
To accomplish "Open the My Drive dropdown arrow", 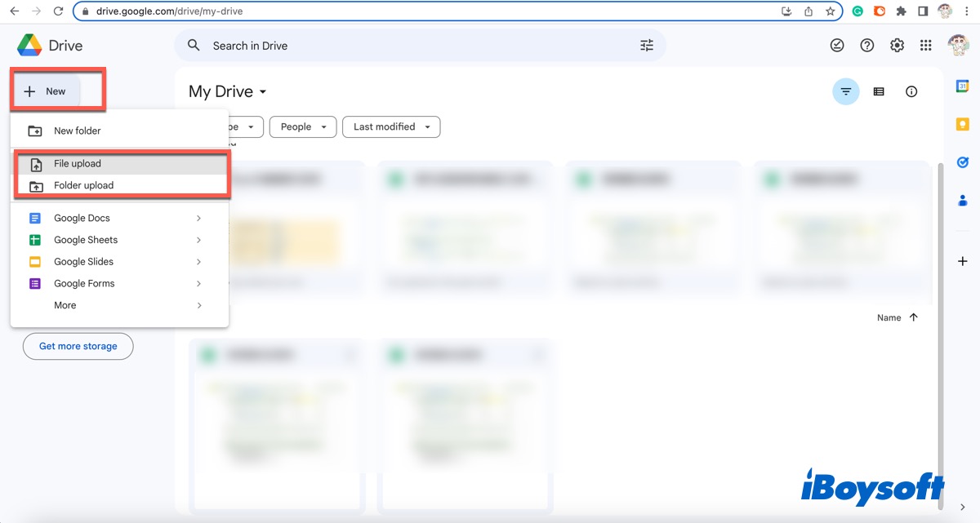I will (263, 92).
